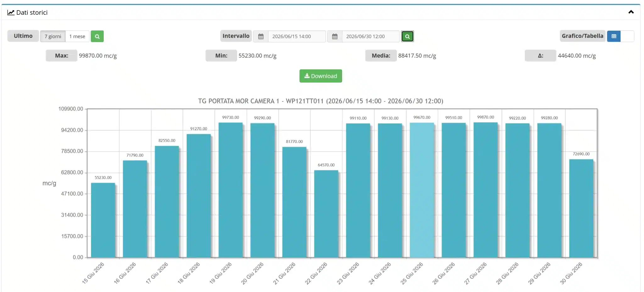This screenshot has height=292, width=644.
Task: Click the 22 Giu 2026 bar showing 64570.00
Action: pos(326,214)
